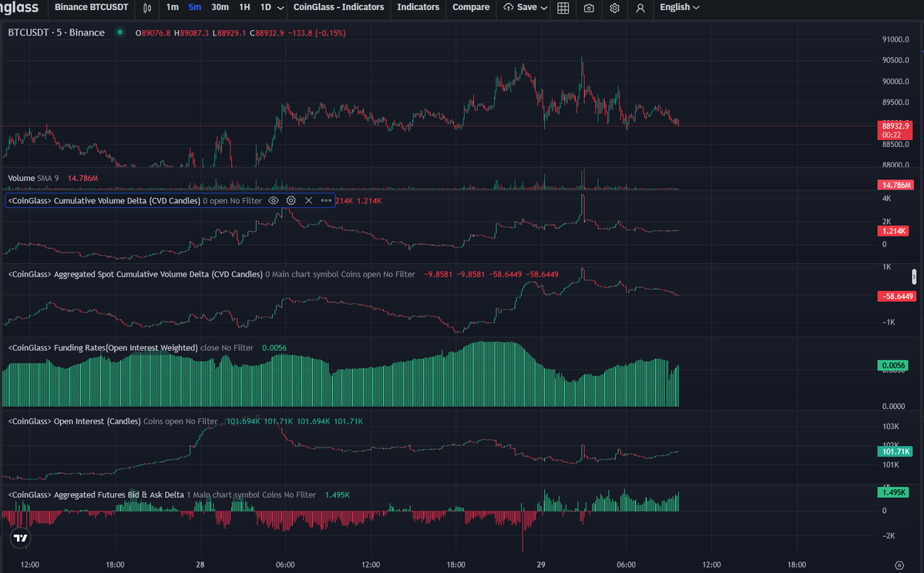
Task: Open the Indicators menu
Action: tap(418, 7)
